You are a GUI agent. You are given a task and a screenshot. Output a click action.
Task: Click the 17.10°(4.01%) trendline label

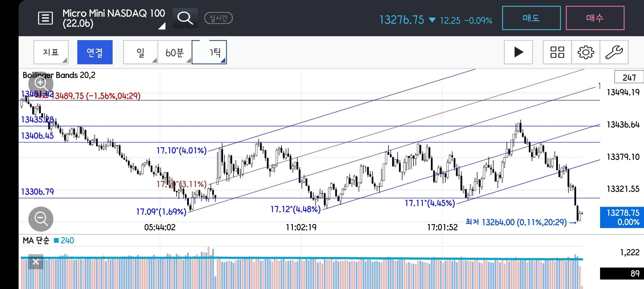click(182, 151)
